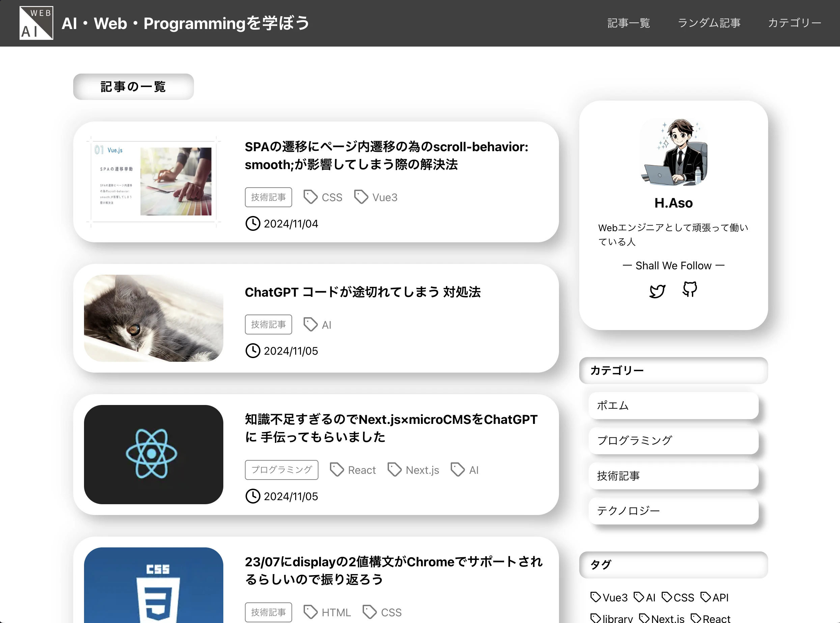Open ランダム記事 in the header menu
840x623 pixels.
coord(709,23)
